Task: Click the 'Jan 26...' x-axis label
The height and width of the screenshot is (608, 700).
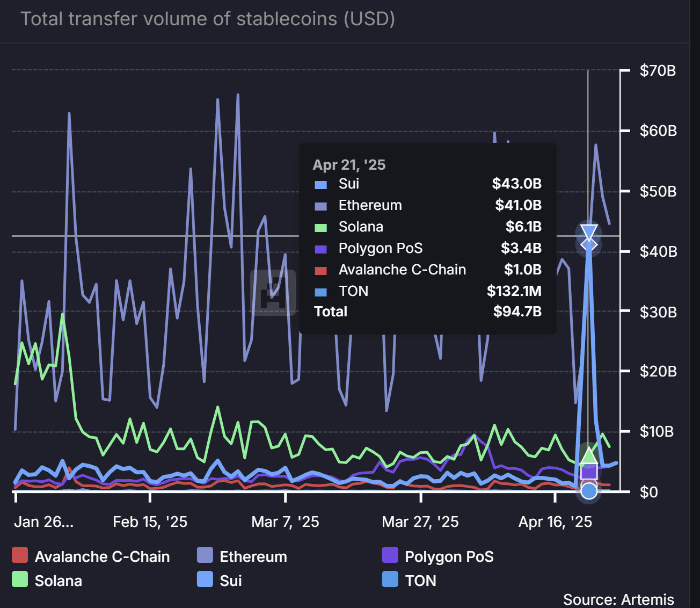Action: click(x=44, y=522)
